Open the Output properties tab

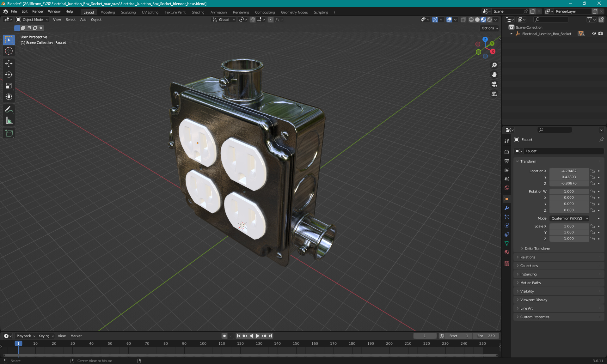click(x=507, y=161)
